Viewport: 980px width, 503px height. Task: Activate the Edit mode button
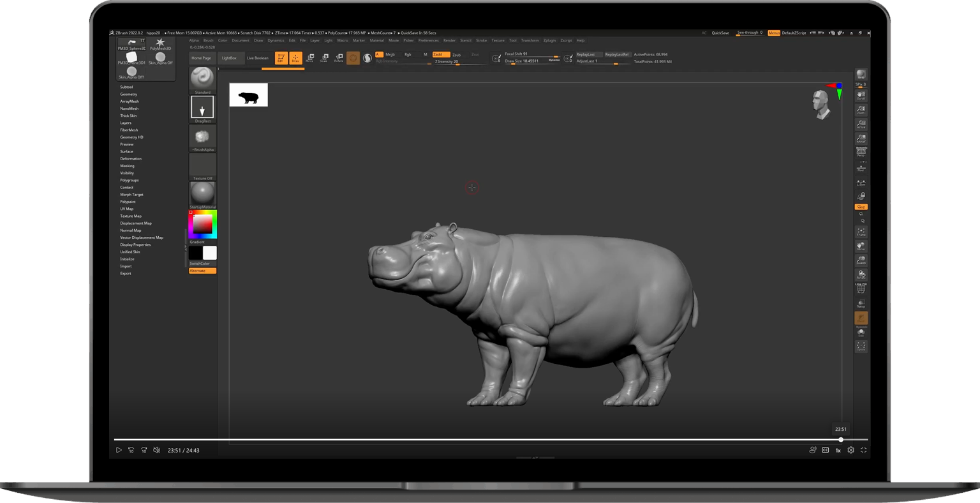point(281,58)
